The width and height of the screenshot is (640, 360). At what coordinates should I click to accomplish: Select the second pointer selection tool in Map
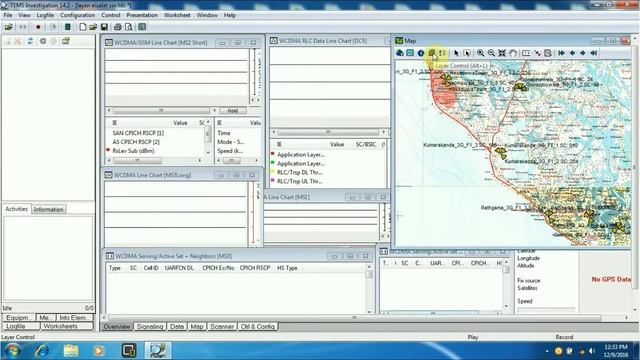coord(467,53)
